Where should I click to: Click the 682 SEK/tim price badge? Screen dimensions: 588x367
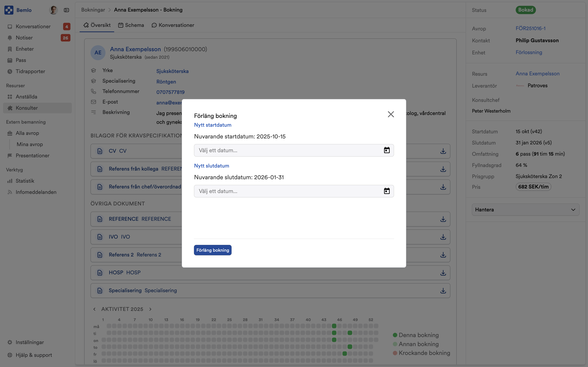pyautogui.click(x=533, y=187)
